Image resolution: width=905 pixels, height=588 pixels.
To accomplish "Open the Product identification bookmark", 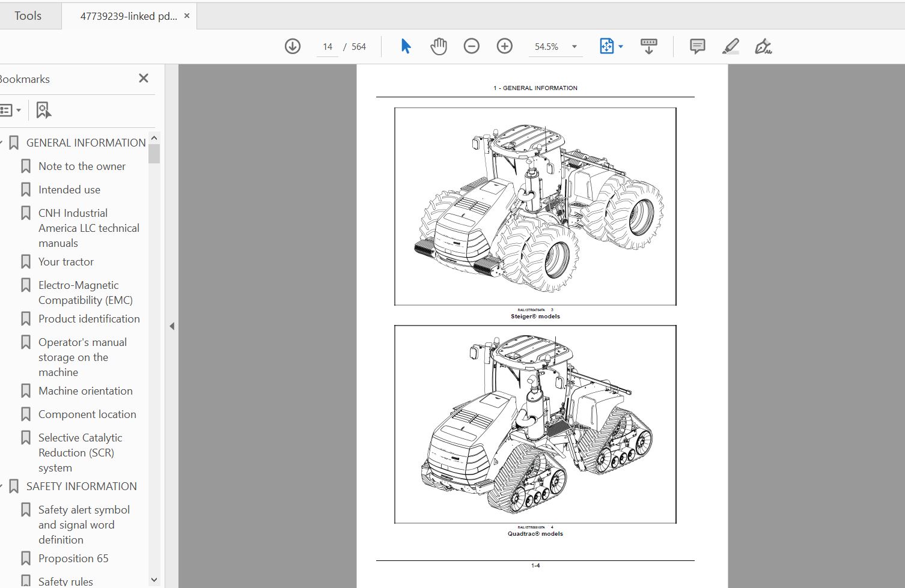I will click(89, 319).
